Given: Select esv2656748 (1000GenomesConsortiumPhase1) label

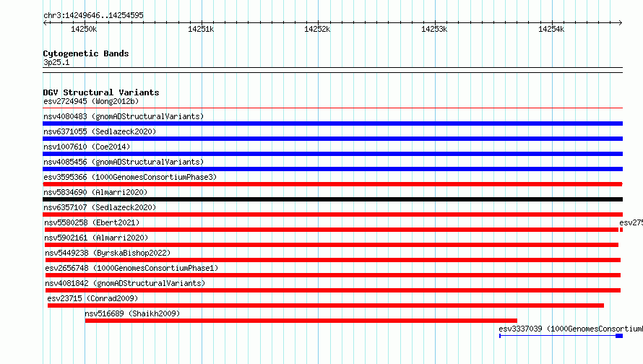Looking at the screenshot, I should click(x=131, y=268).
